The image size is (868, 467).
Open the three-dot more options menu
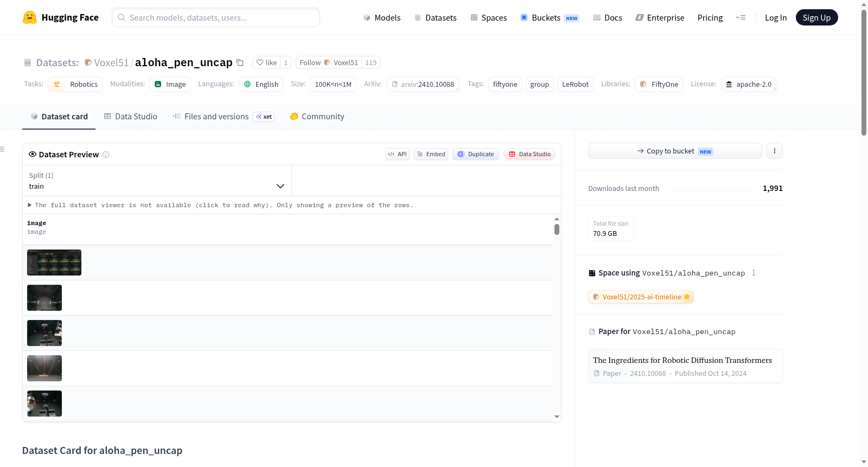coord(775,151)
